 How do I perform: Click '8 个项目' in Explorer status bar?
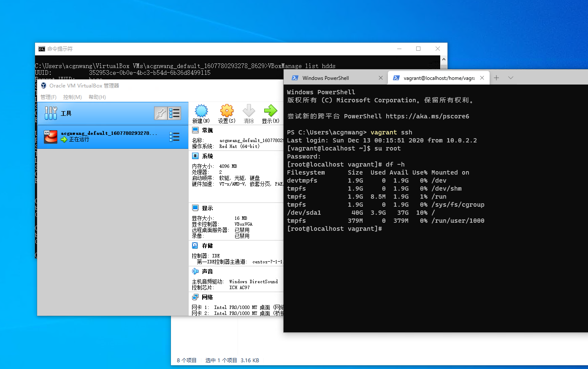(187, 361)
